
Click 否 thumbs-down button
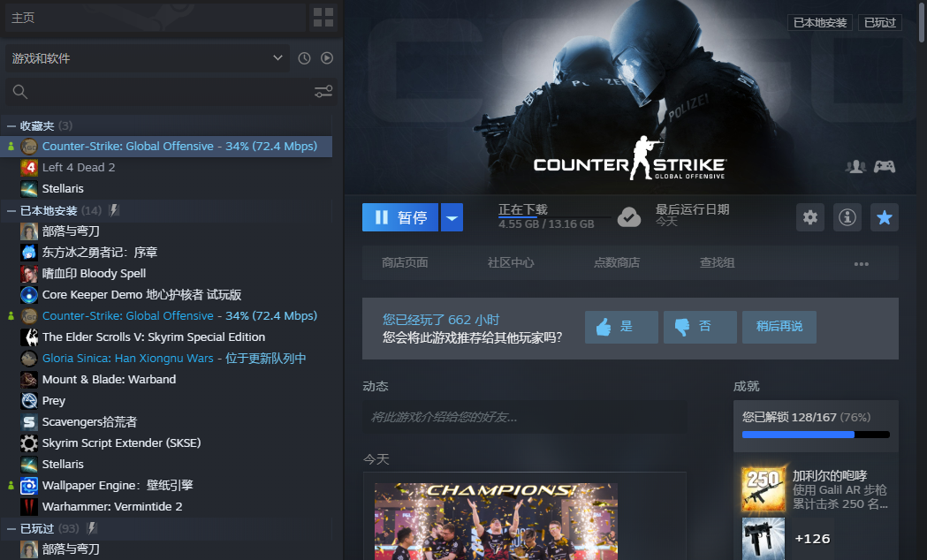pos(700,327)
